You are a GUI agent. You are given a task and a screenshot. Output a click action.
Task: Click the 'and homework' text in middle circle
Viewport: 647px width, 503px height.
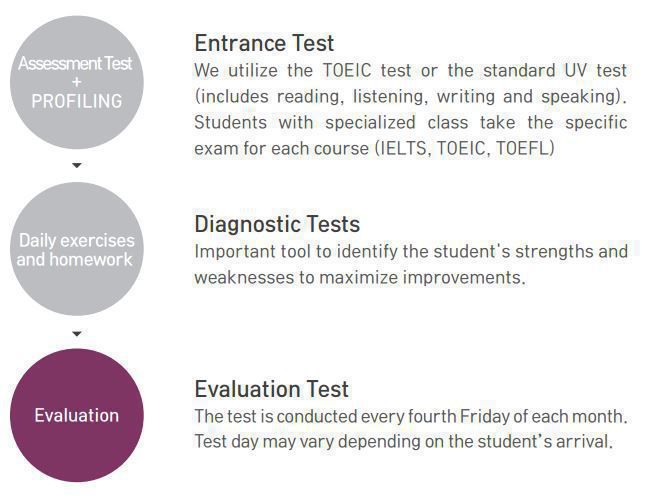click(x=74, y=260)
